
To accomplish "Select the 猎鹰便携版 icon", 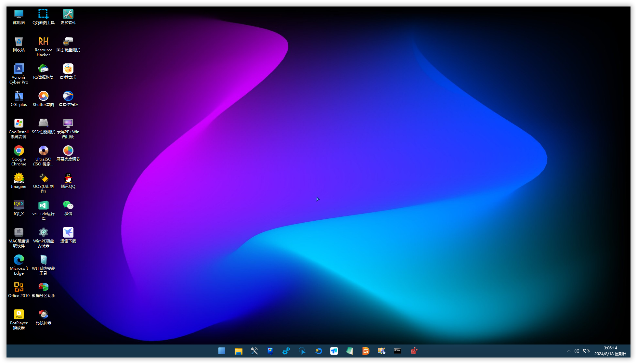I will tap(68, 99).
